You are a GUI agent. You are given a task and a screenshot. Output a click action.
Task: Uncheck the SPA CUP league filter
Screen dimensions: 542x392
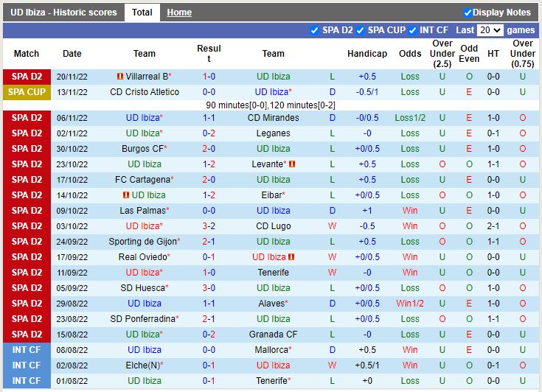coord(360,30)
